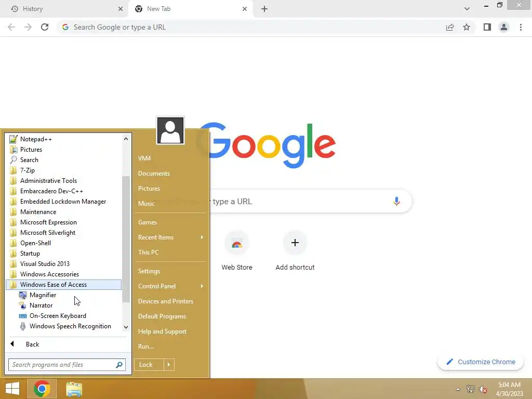Click Customize Chrome
The width and height of the screenshot is (532, 399).
481,362
